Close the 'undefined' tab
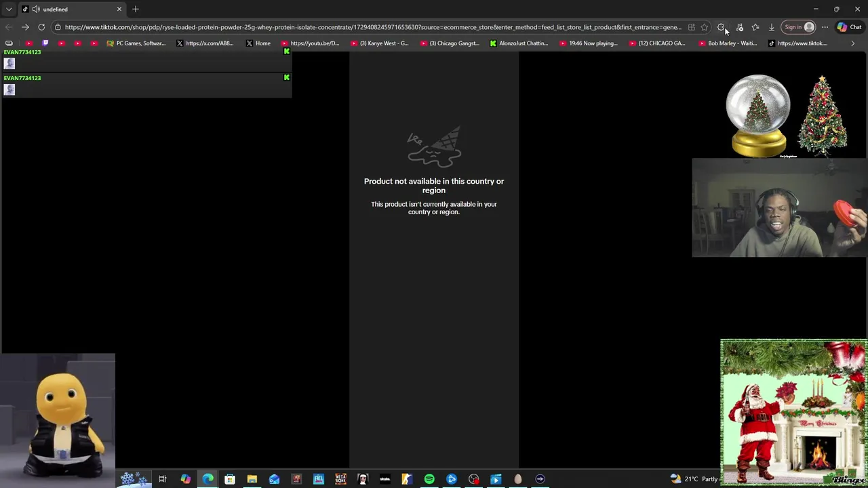The height and width of the screenshot is (488, 868). click(x=119, y=9)
